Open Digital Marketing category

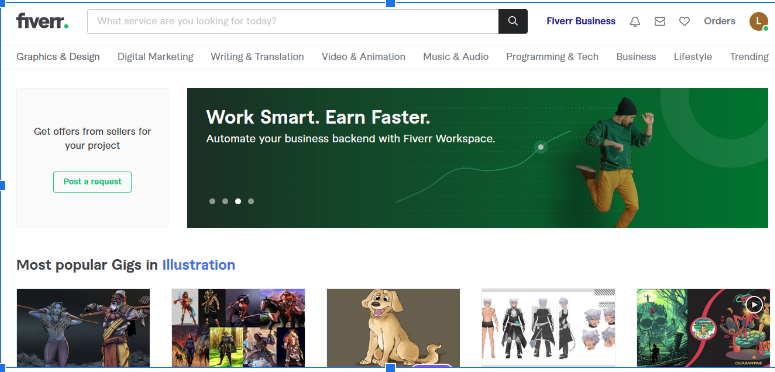point(155,57)
